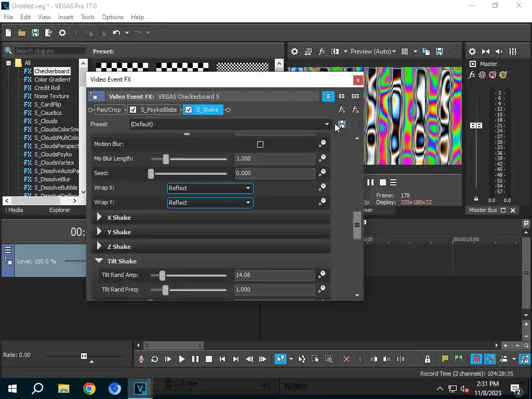
Task: Open Video Preview project properties gear
Action: pyautogui.click(x=295, y=51)
